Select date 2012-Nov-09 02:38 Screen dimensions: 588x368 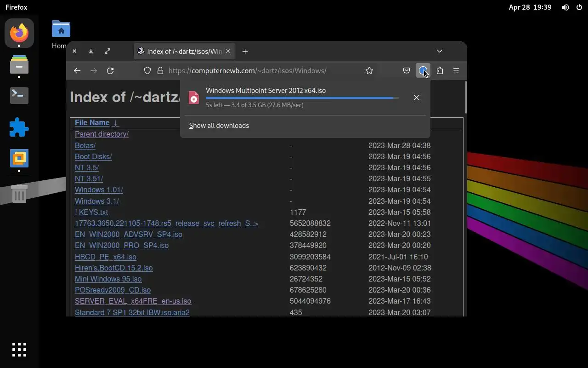point(399,268)
